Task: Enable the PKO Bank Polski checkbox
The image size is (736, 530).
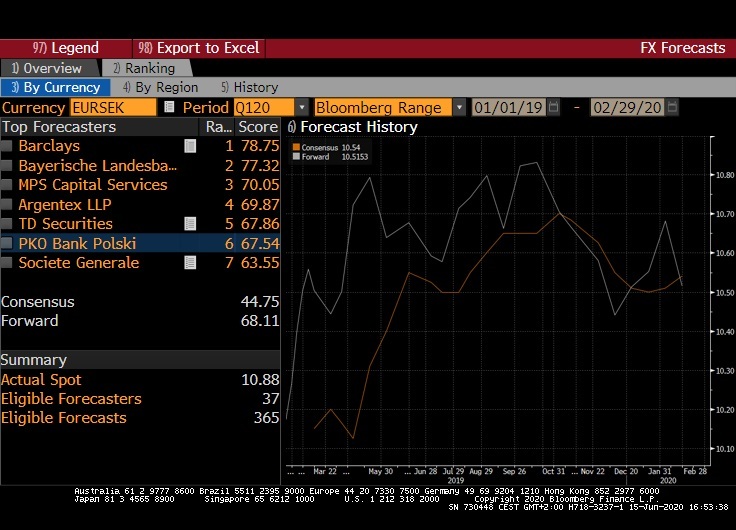Action: pyautogui.click(x=8, y=244)
